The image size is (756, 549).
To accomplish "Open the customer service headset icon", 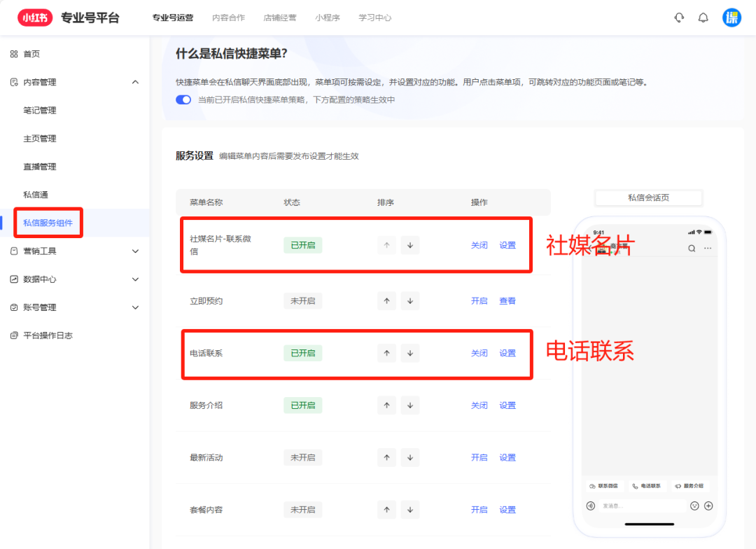I will 678,17.
